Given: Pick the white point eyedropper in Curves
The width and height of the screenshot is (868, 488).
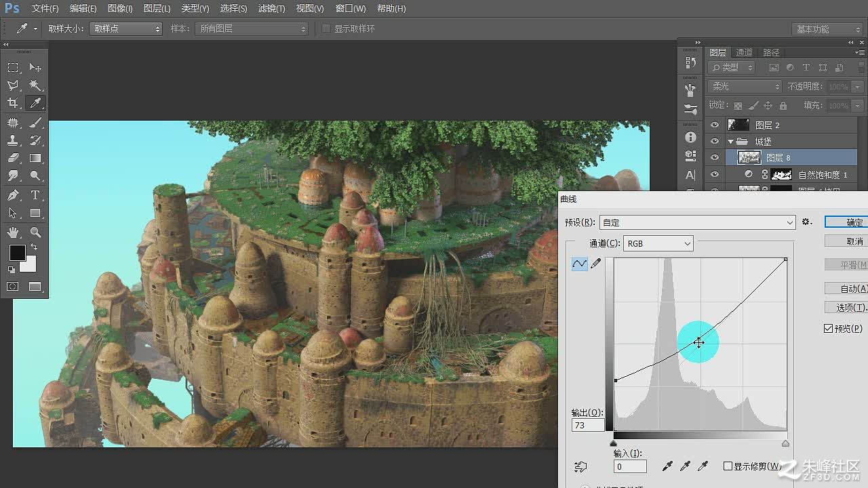Looking at the screenshot, I should click(703, 466).
